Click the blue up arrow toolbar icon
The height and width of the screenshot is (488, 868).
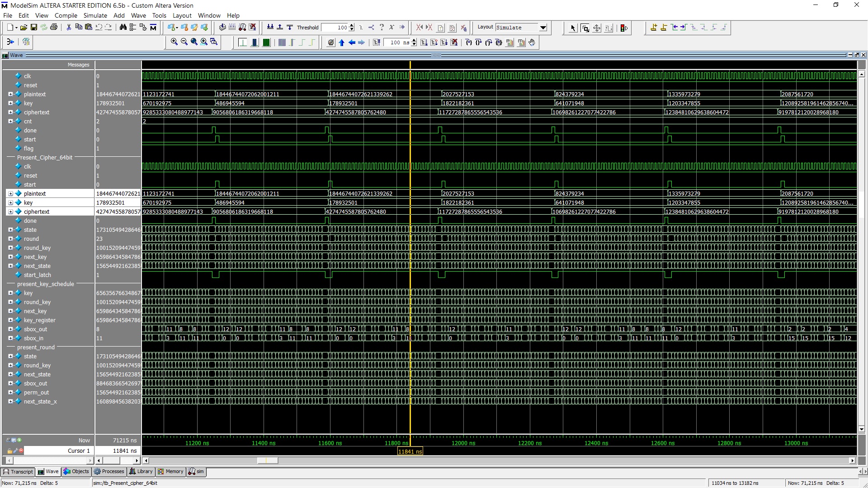coord(341,42)
